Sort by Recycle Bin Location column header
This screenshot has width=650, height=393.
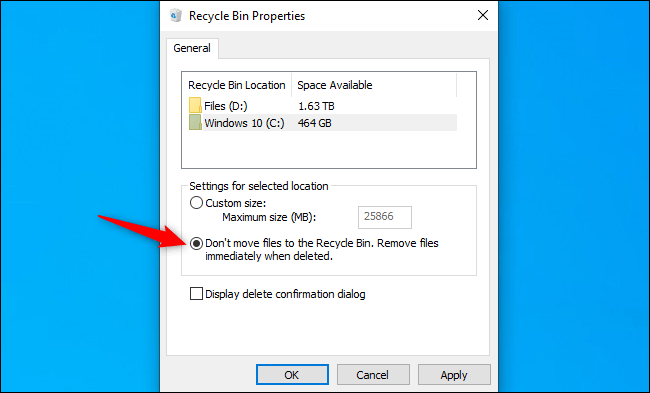237,85
